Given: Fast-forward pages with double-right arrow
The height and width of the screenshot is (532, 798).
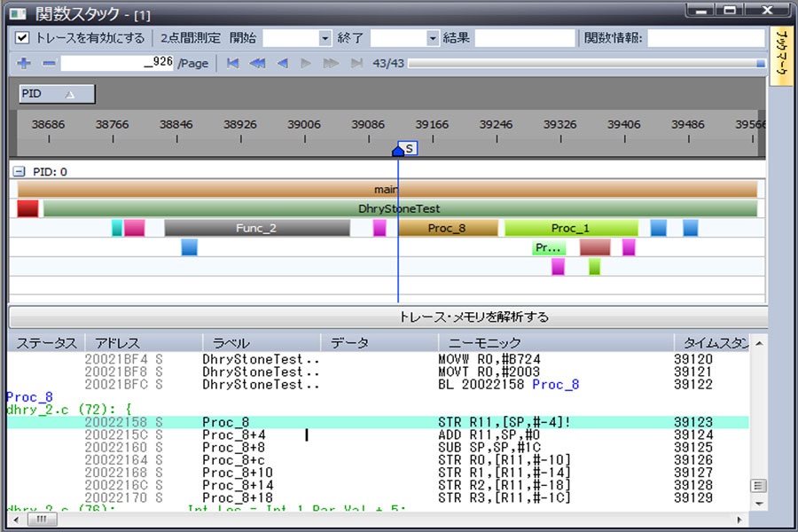Looking at the screenshot, I should 331,63.
